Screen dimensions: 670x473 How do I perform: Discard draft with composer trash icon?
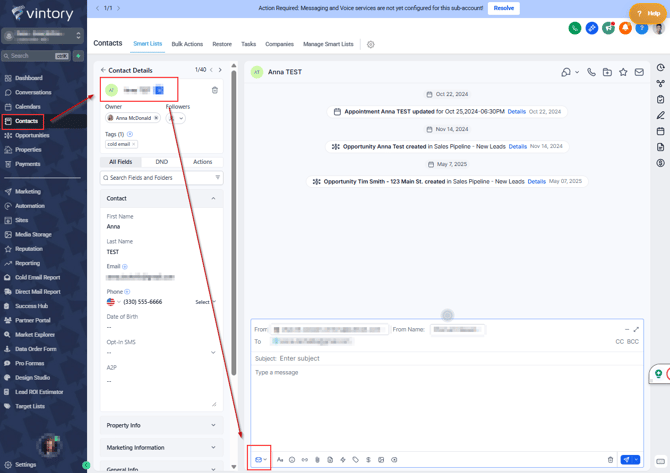(611, 460)
